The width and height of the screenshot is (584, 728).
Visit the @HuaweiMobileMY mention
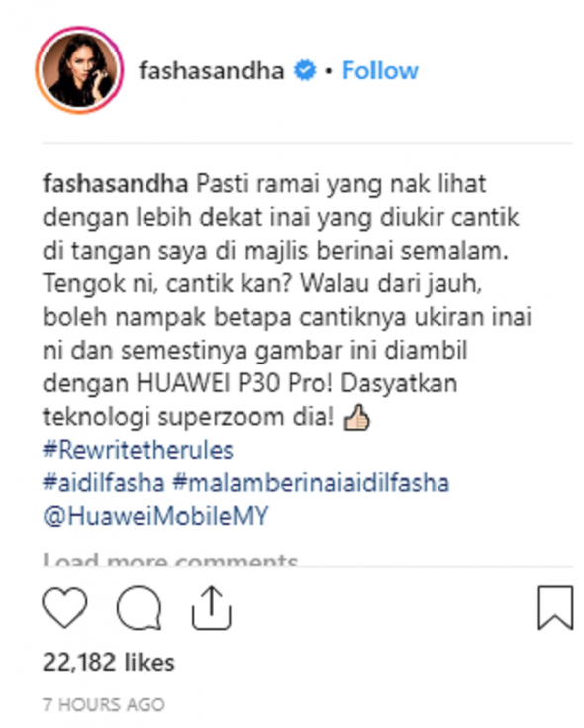click(155, 516)
